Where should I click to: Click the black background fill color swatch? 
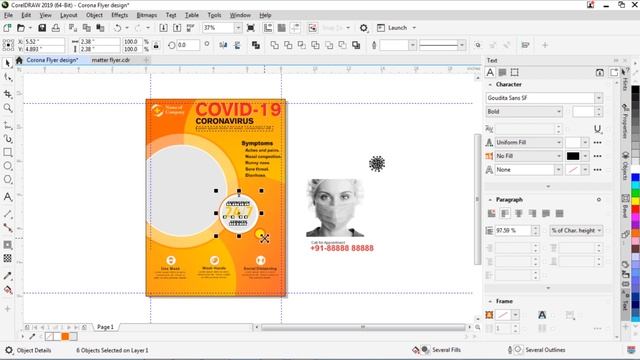573,156
